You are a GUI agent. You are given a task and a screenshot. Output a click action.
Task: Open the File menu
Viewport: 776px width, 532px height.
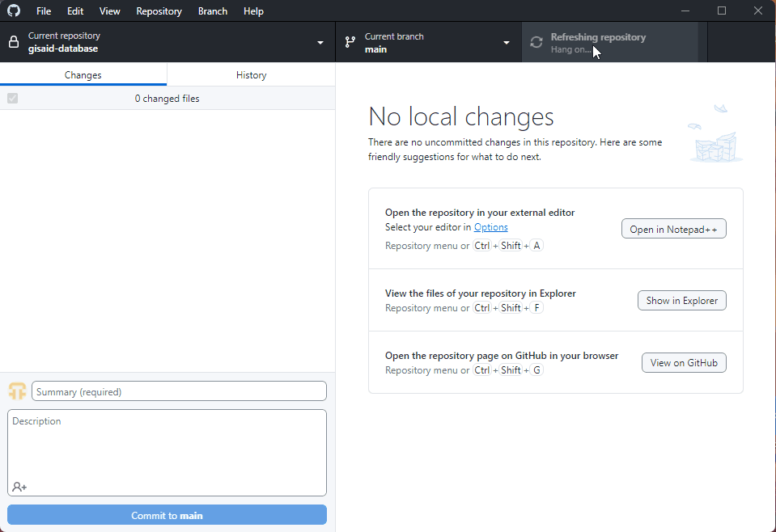[x=43, y=11]
